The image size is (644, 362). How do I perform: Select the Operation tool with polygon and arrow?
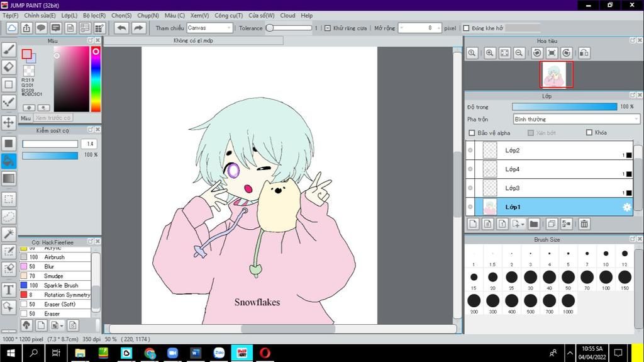point(9,307)
